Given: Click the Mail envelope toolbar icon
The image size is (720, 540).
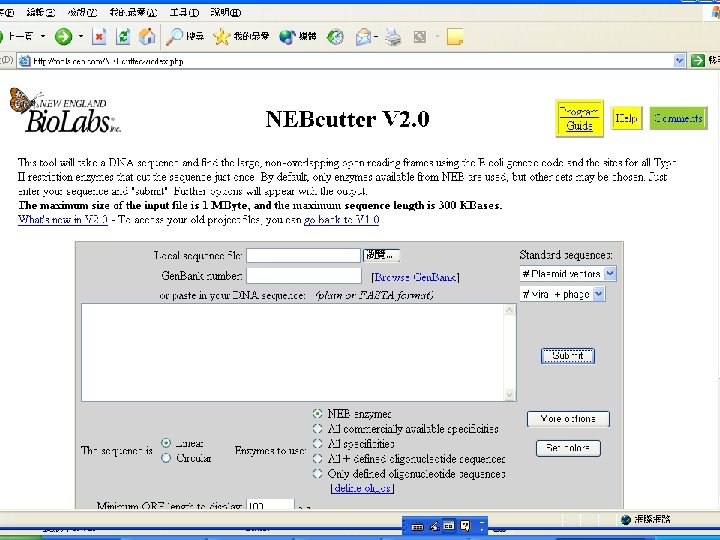Looking at the screenshot, I should 364,36.
